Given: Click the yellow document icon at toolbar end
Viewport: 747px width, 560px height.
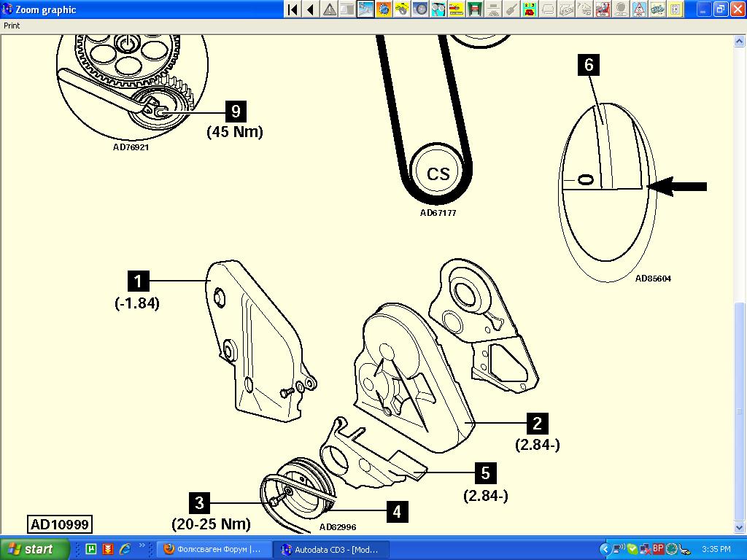Looking at the screenshot, I should (676, 9).
